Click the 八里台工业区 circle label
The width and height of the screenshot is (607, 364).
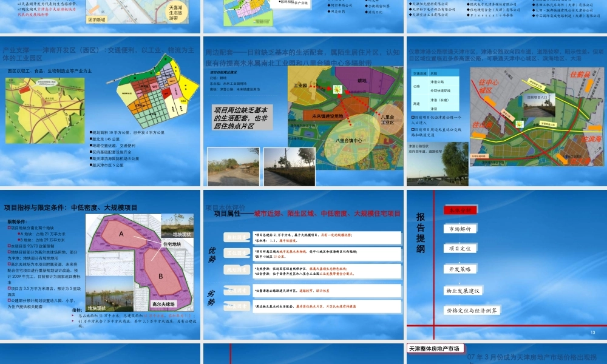coord(387,120)
